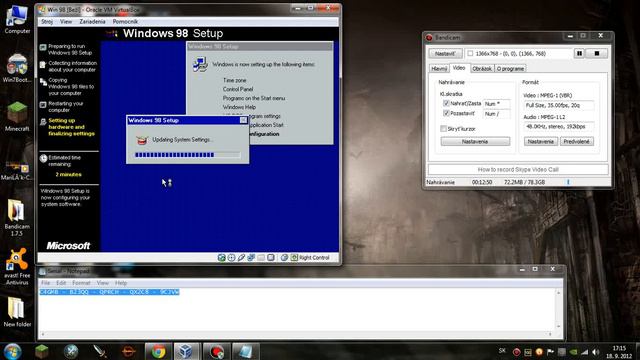Switch to Notepad in the taskbar
Viewport: 640px width, 360px height.
[245, 351]
